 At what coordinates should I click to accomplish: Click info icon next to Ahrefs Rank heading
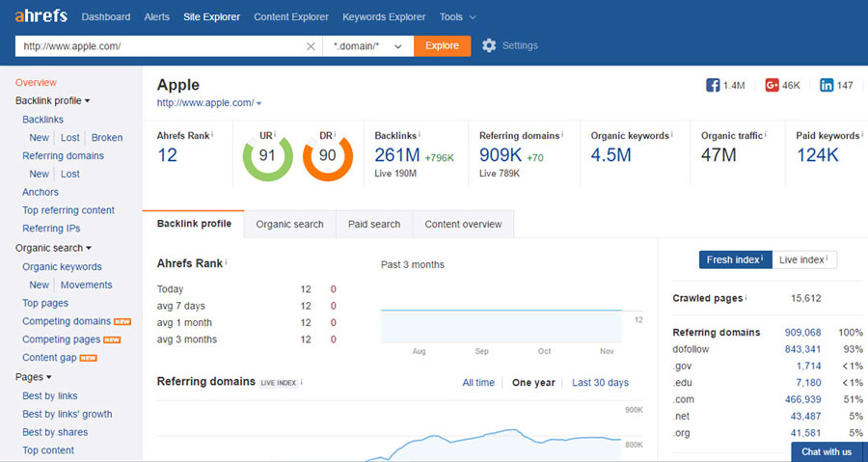(227, 261)
